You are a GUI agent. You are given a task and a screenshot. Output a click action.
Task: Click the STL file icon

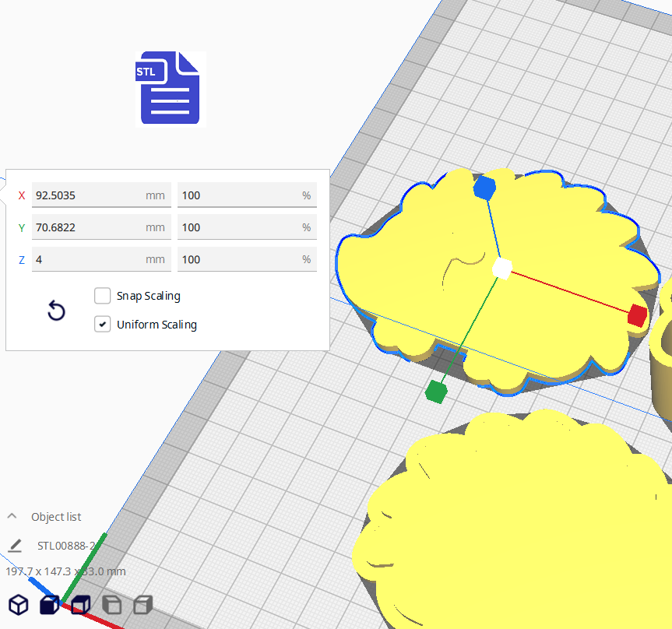[170, 88]
